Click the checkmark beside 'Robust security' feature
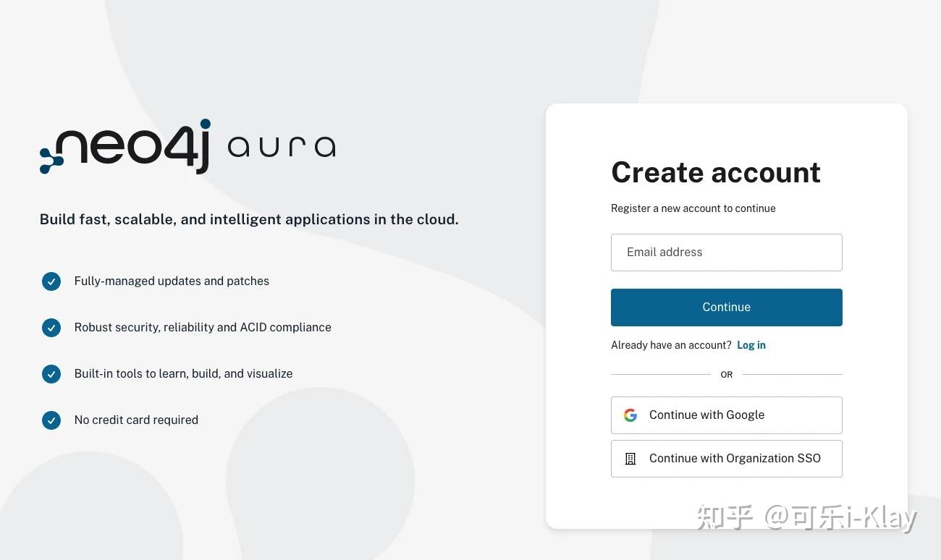This screenshot has height=560, width=941. point(51,328)
